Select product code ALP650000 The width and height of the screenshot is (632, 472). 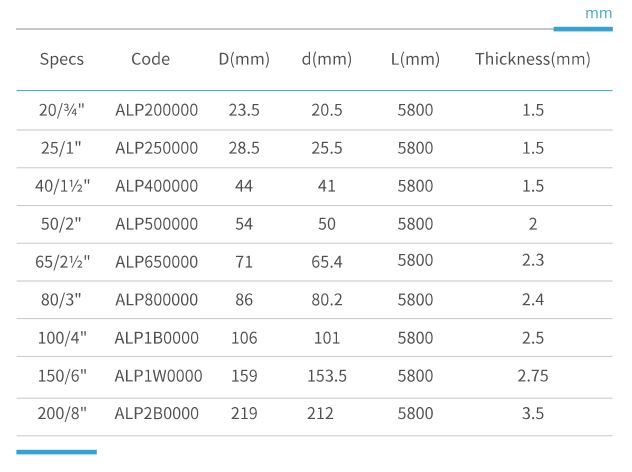pos(156,262)
